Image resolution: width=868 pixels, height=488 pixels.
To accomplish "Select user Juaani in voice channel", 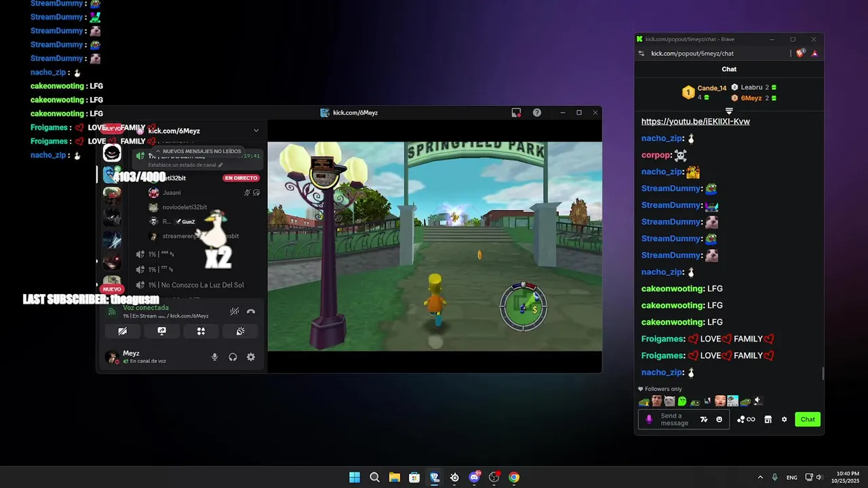I will [x=172, y=192].
